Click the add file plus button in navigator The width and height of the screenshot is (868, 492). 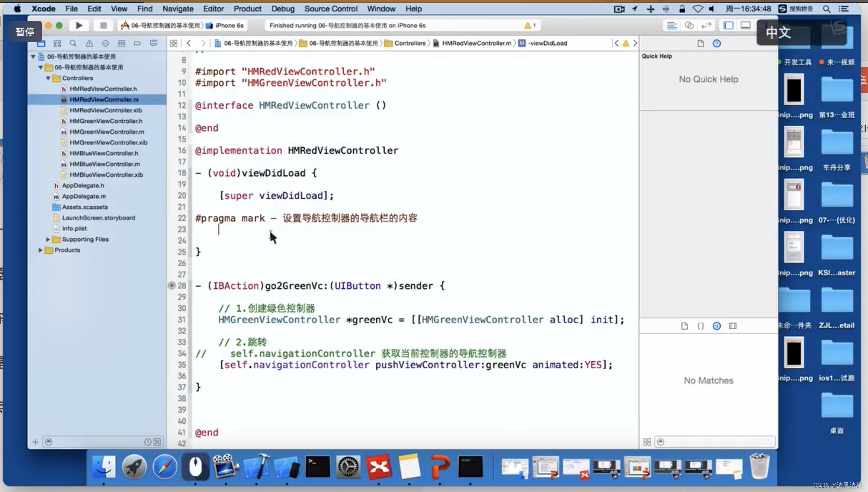pyautogui.click(x=35, y=442)
